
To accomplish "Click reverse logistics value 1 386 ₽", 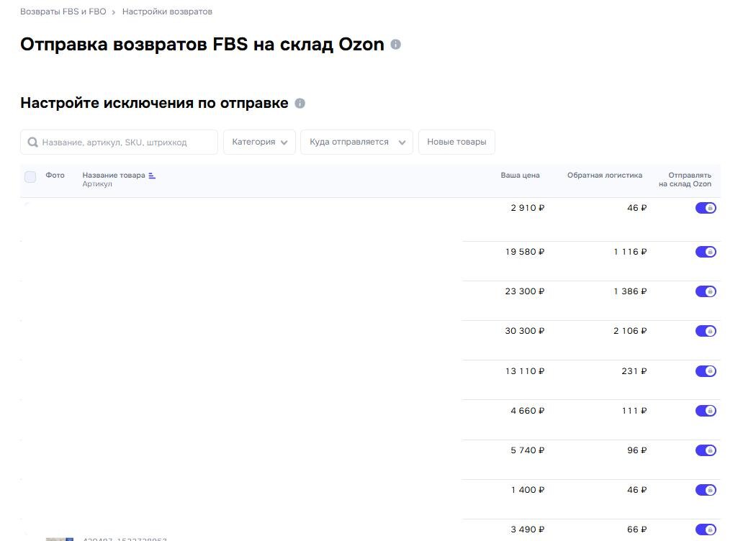I will click(630, 291).
